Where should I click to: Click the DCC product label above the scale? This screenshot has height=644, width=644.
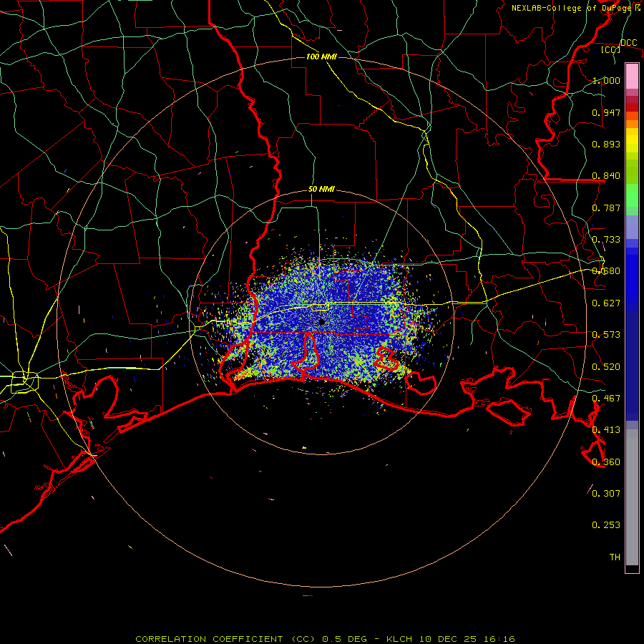tap(628, 43)
